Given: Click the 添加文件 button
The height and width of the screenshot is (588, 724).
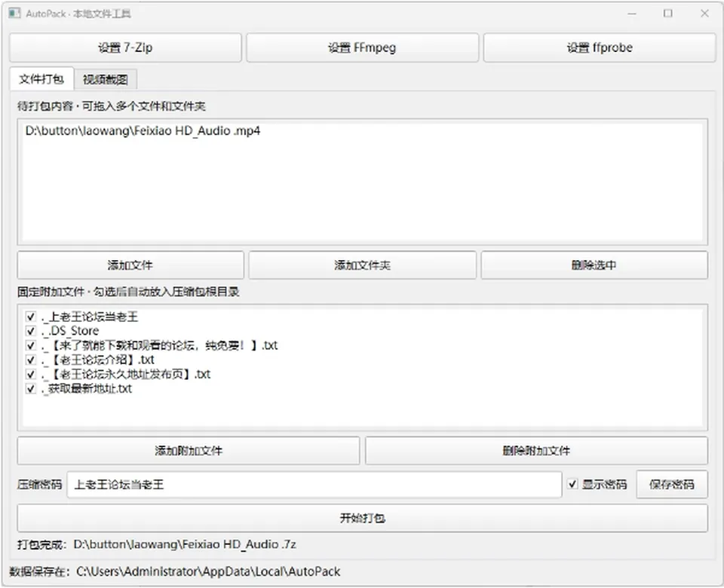Looking at the screenshot, I should click(x=130, y=265).
